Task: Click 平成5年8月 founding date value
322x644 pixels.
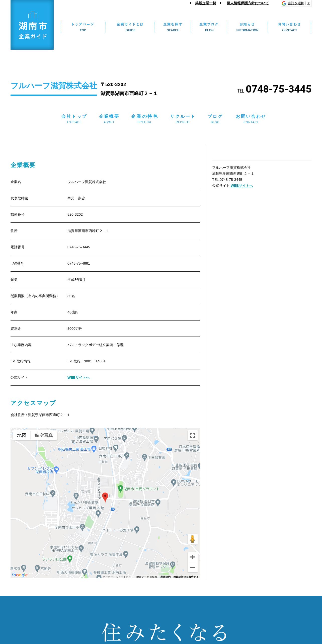Action: 76,280
